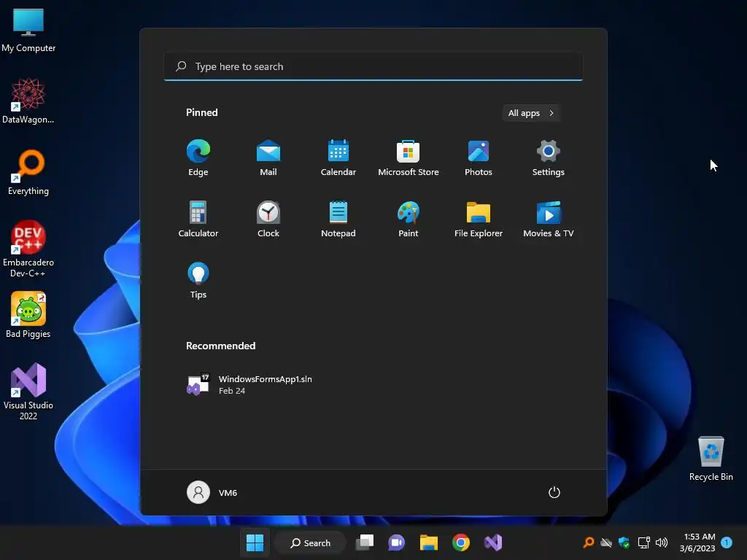Screen dimensions: 747x560
Task: Click the OneDrive cloud tray icon
Action: pyautogui.click(x=606, y=542)
